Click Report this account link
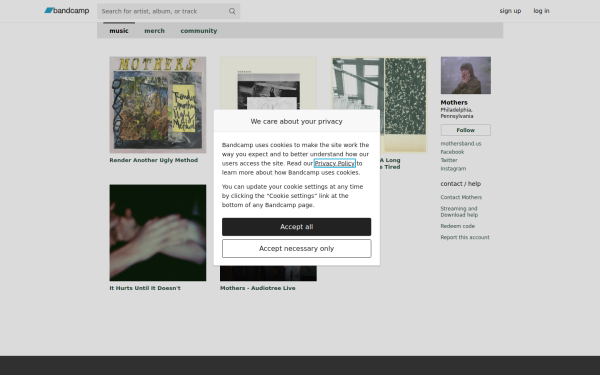The width and height of the screenshot is (600, 375). click(465, 237)
